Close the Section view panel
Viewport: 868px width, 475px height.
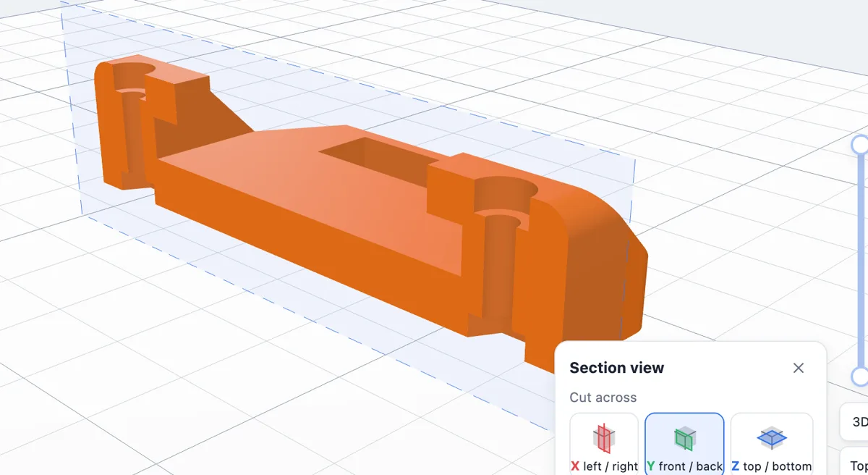[799, 368]
